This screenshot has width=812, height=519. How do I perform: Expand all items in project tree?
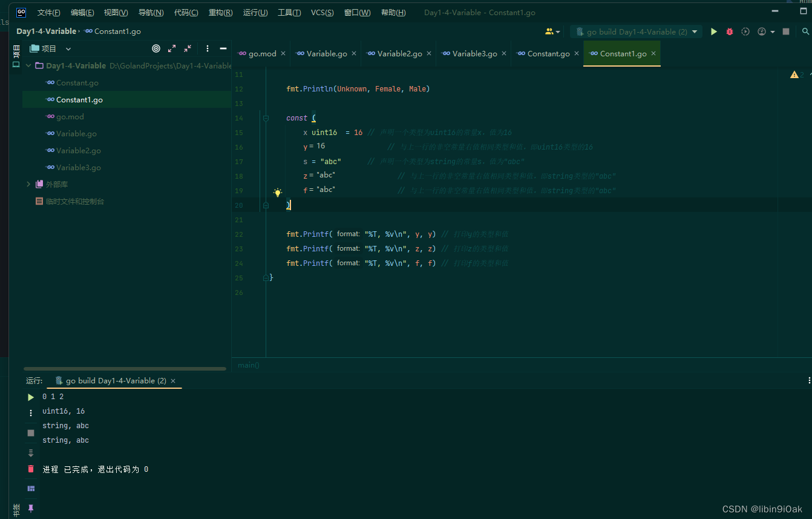tap(172, 48)
